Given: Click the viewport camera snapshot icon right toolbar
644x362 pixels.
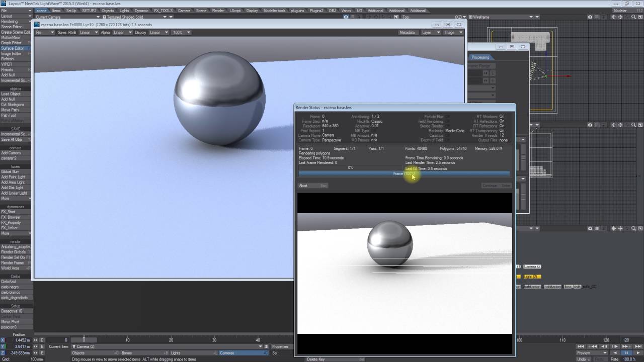Looking at the screenshot, I should 590,17.
